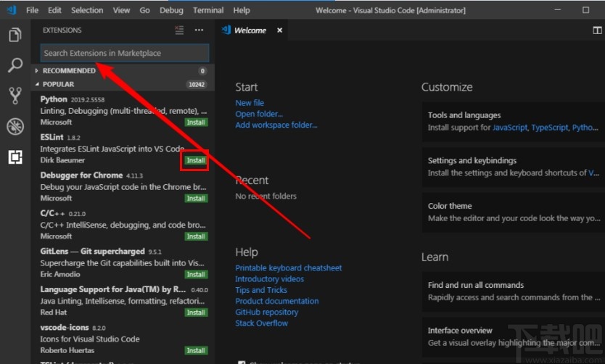Click the Popular count badge 10242
Viewport: 605px width, 364px height.
(197, 84)
